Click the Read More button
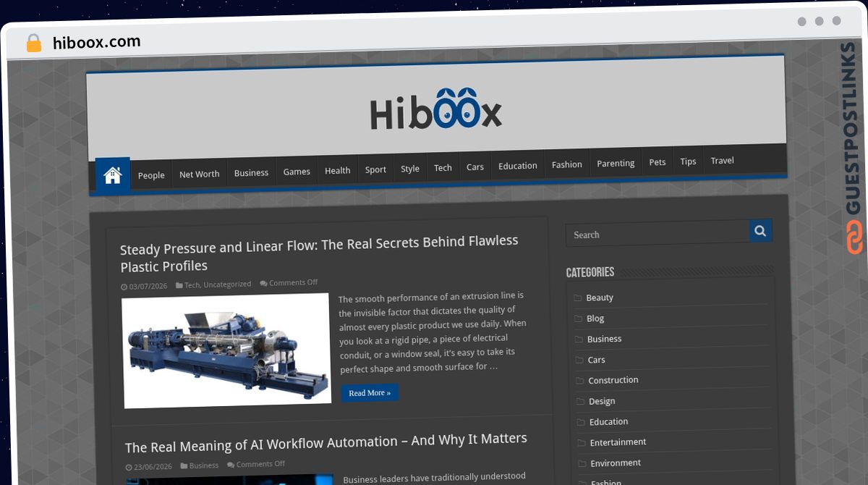Image resolution: width=868 pixels, height=485 pixels. click(370, 393)
